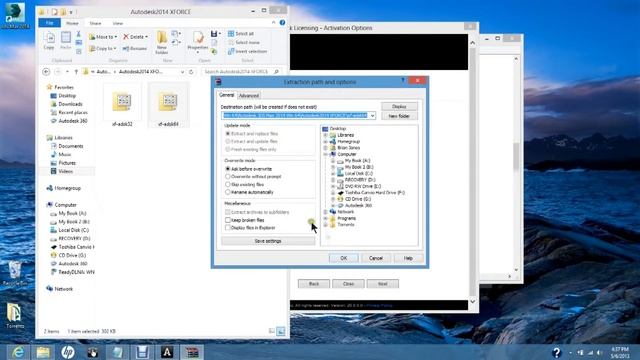Switch to Advanced tab in extraction dialog

click(x=249, y=96)
